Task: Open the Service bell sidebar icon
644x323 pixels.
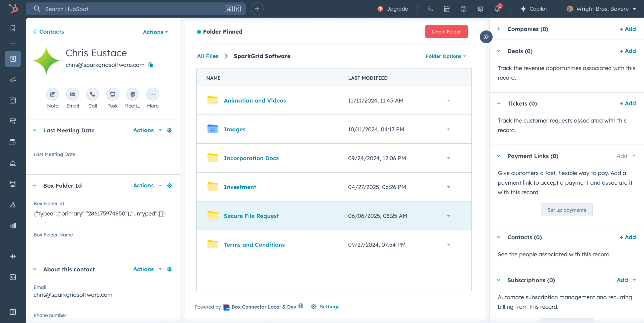Action: click(x=13, y=163)
